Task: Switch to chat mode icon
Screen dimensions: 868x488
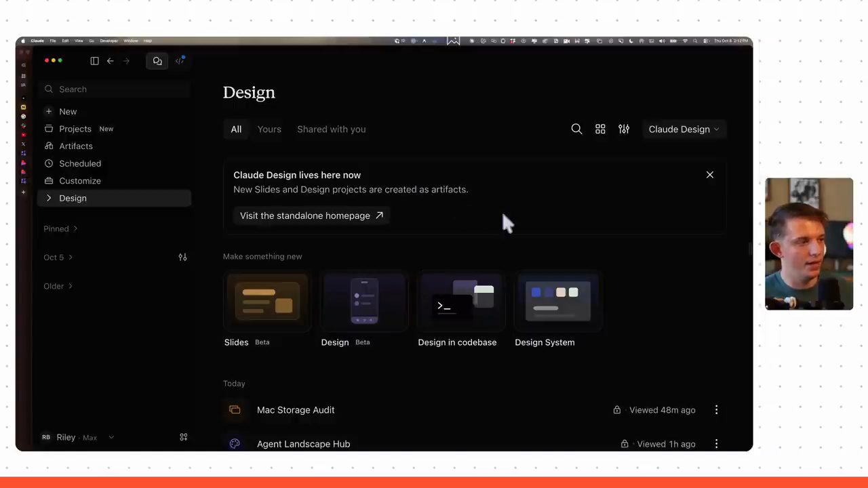Action: (157, 61)
